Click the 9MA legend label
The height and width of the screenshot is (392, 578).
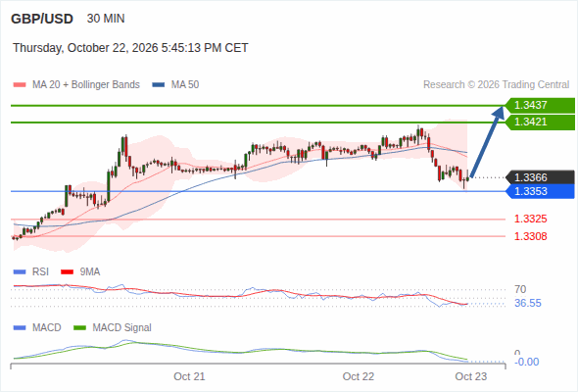[90, 272]
